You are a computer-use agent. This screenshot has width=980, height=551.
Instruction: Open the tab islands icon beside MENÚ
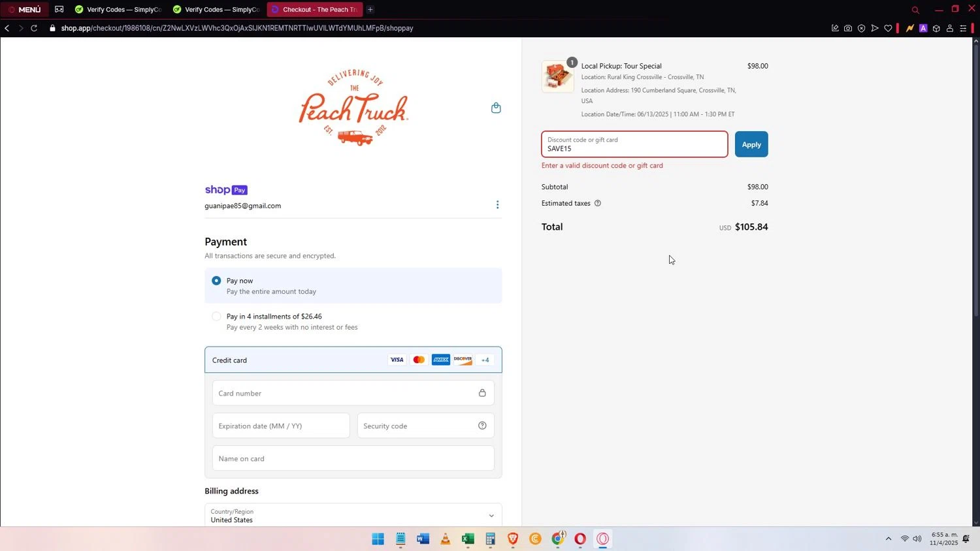[59, 9]
